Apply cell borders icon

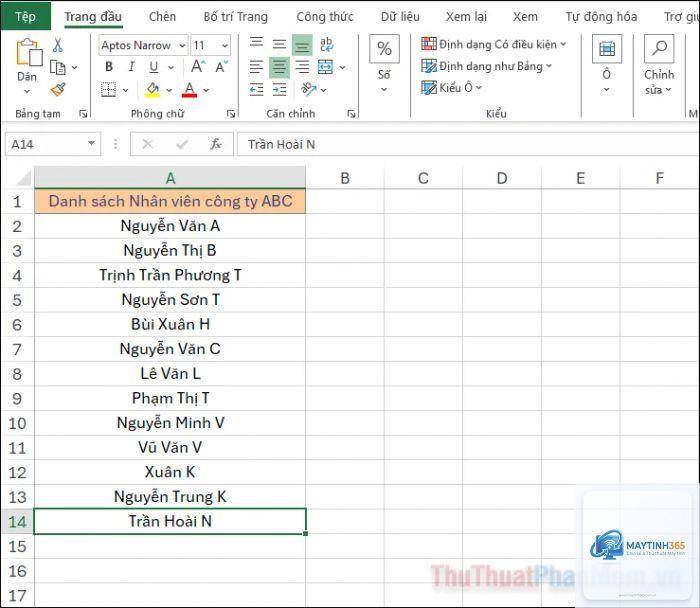pyautogui.click(x=108, y=90)
